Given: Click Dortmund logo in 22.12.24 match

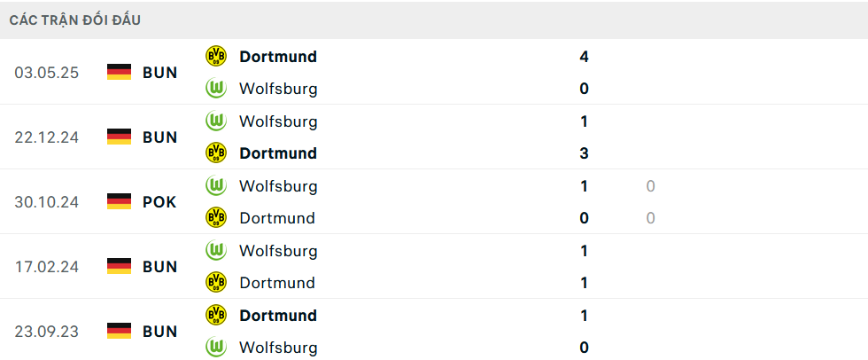Looking at the screenshot, I should click(215, 153).
